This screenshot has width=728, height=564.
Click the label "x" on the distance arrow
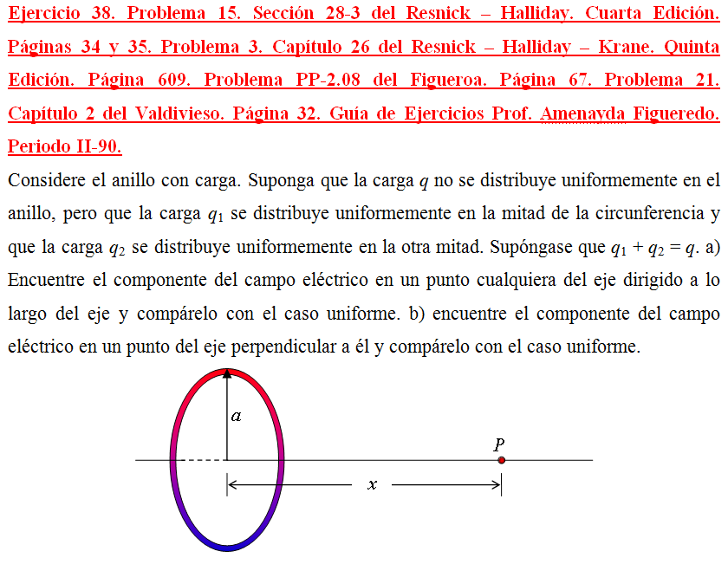(x=372, y=484)
